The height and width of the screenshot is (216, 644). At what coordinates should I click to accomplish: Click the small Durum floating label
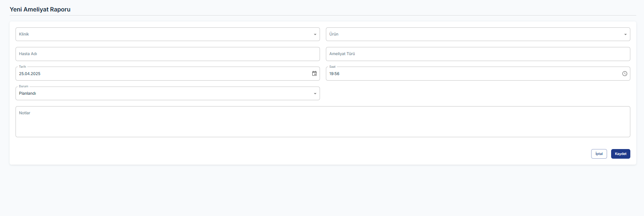point(24,87)
